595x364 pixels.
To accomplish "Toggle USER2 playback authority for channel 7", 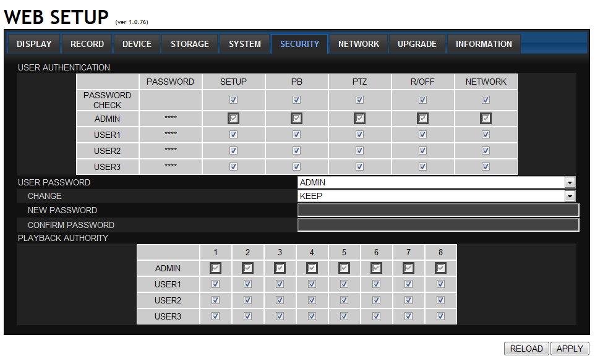I will pos(408,300).
